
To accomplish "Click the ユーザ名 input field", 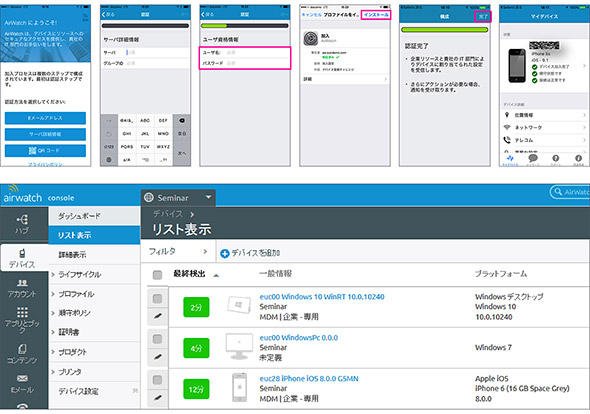I will tap(245, 52).
